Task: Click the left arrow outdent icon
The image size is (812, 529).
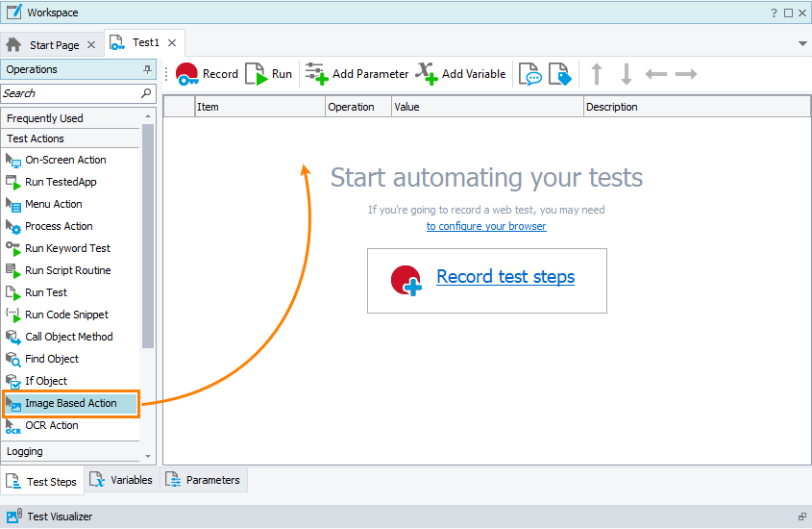Action: pyautogui.click(x=656, y=74)
